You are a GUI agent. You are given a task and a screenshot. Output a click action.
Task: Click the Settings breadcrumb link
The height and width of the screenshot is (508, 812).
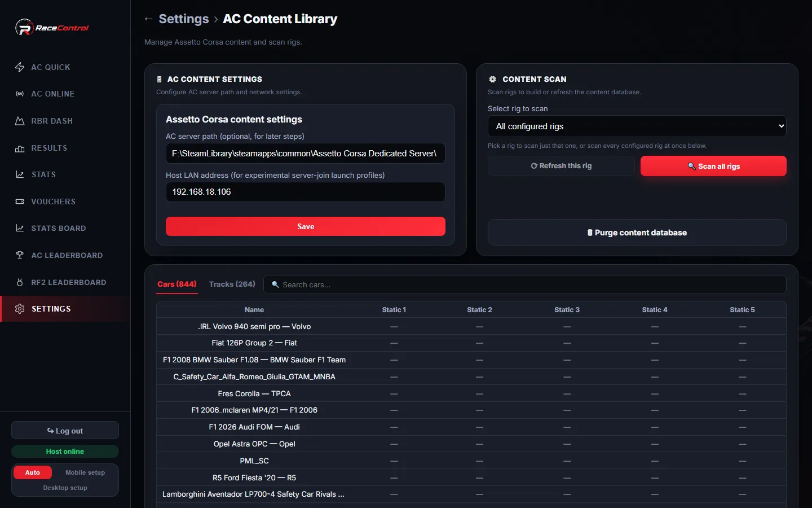point(184,19)
